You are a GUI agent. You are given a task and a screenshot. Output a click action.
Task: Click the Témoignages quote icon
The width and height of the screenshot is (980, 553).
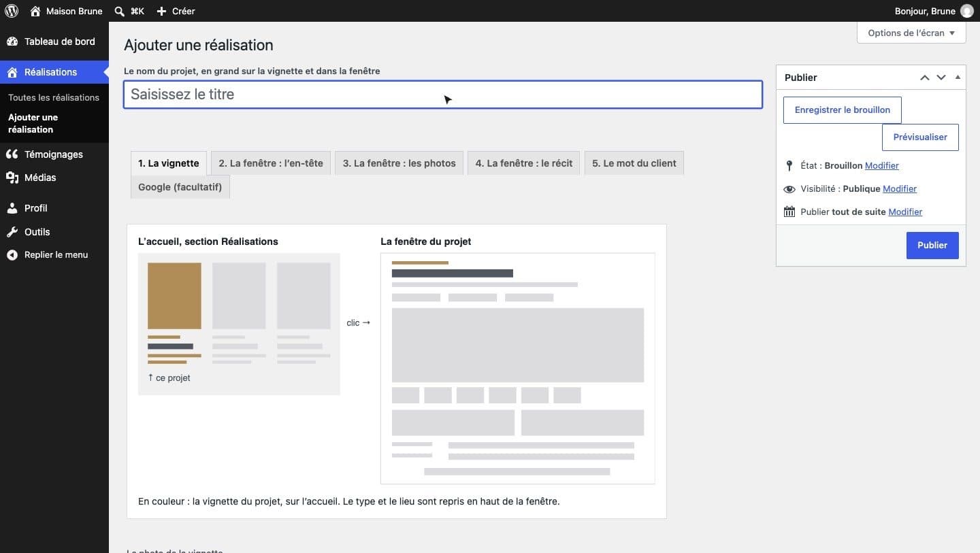pyautogui.click(x=12, y=154)
